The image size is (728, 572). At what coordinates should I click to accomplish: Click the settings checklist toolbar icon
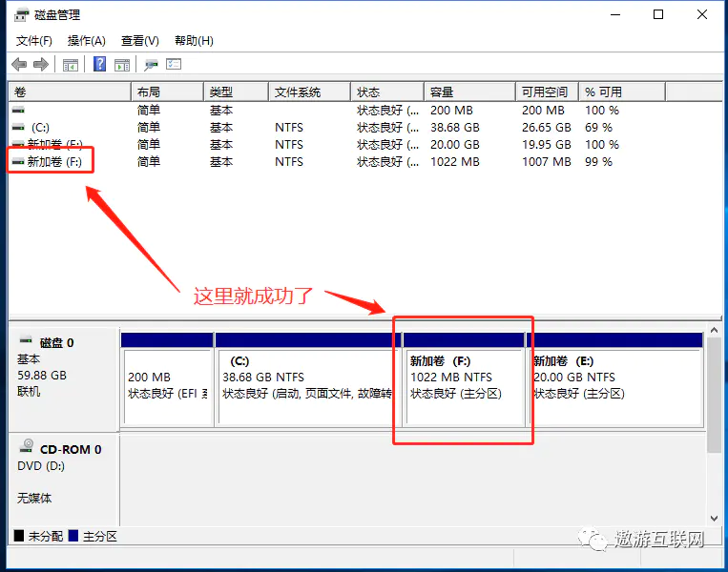tap(174, 64)
